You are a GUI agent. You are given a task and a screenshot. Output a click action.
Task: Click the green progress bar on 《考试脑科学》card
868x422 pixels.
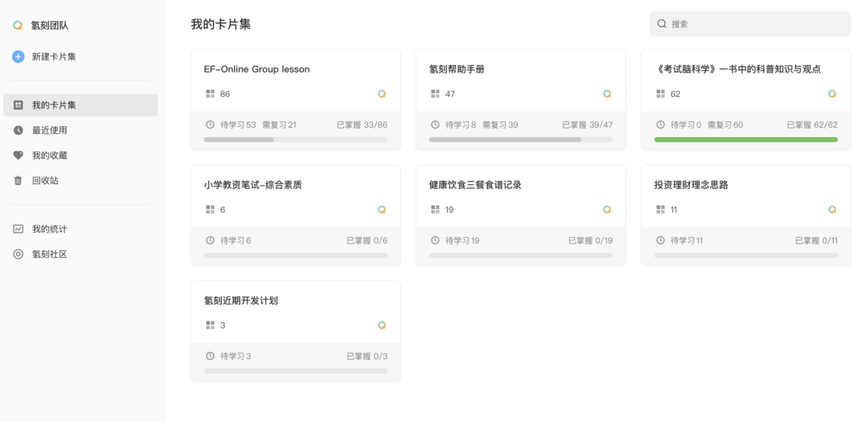coord(746,140)
